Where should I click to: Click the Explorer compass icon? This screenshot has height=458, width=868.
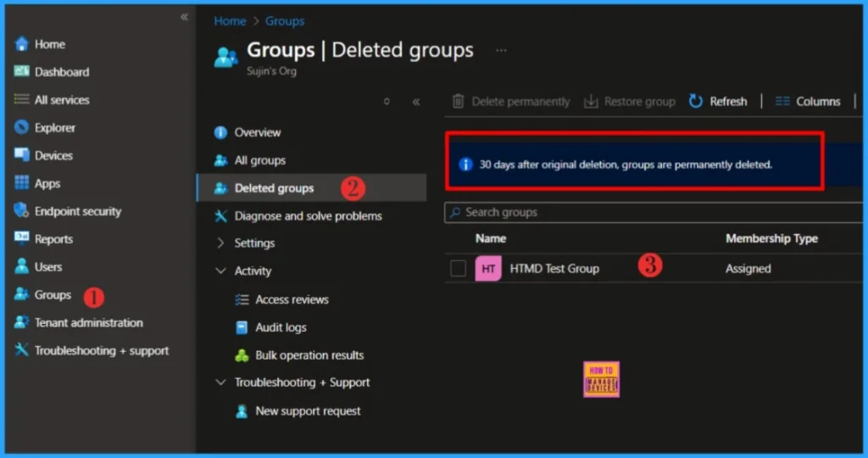[21, 127]
